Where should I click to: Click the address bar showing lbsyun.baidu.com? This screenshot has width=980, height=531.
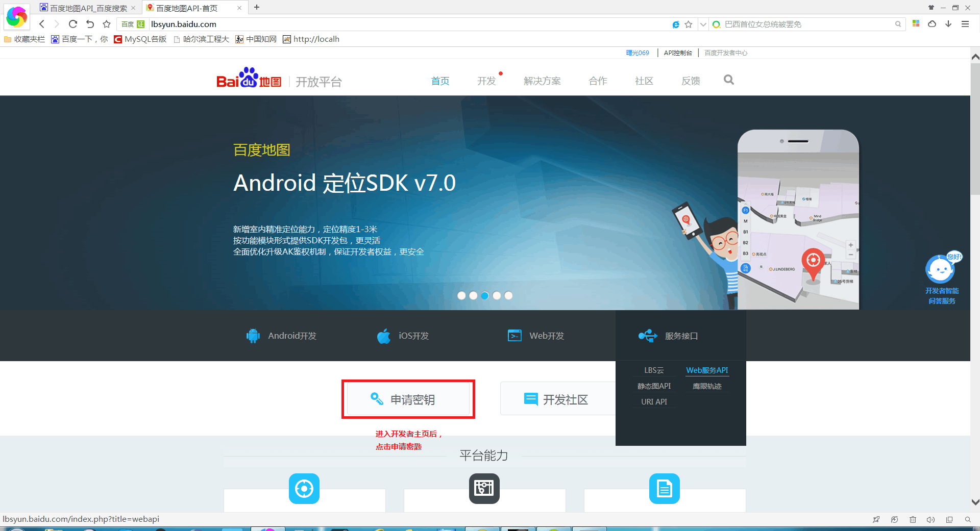click(x=183, y=24)
